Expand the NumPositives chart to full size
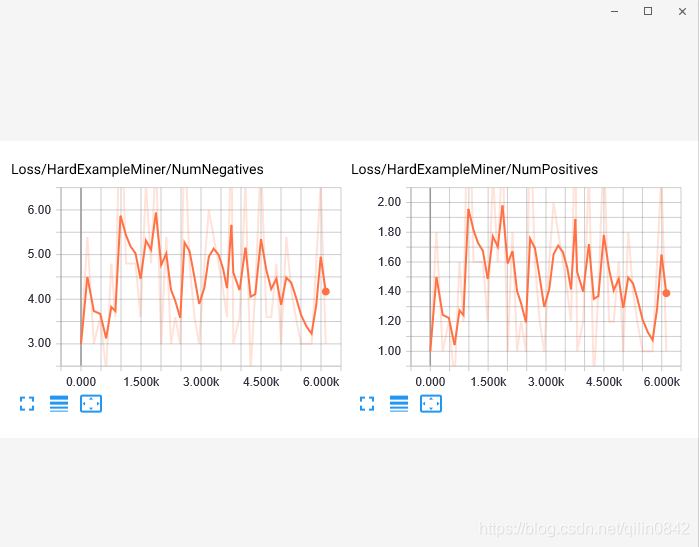Screen dimensions: 699x547 [367, 404]
